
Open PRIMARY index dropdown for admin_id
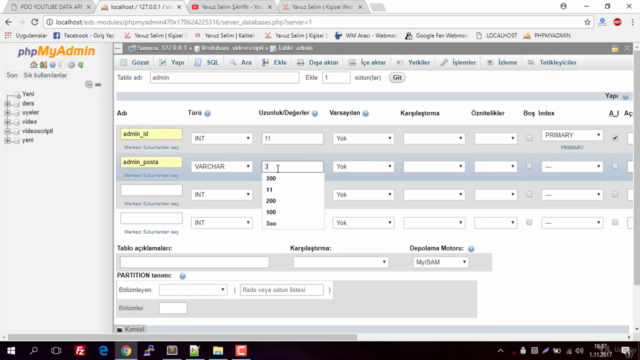[572, 135]
